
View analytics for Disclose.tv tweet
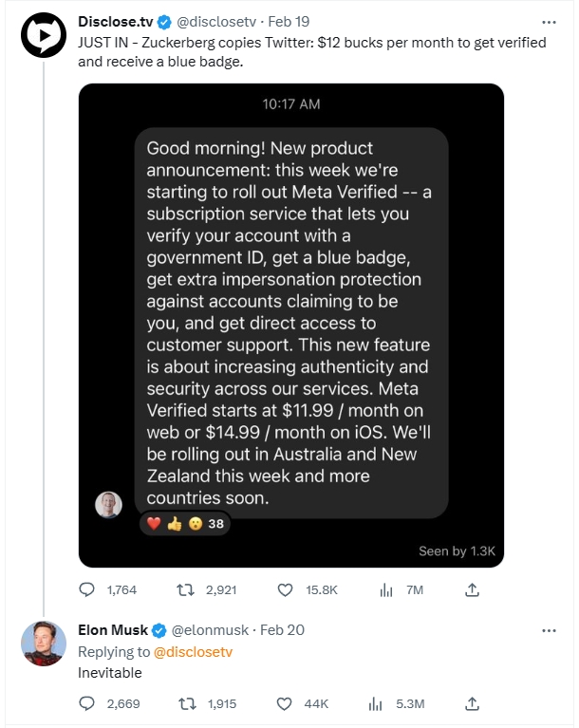(386, 589)
